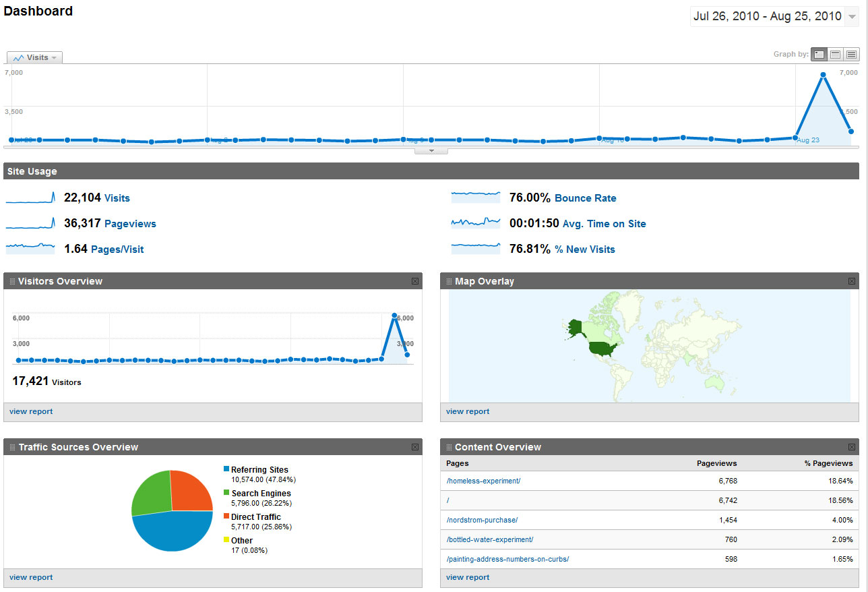Open the date range dropdown
Viewport: 868px width, 592px height.
(852, 17)
